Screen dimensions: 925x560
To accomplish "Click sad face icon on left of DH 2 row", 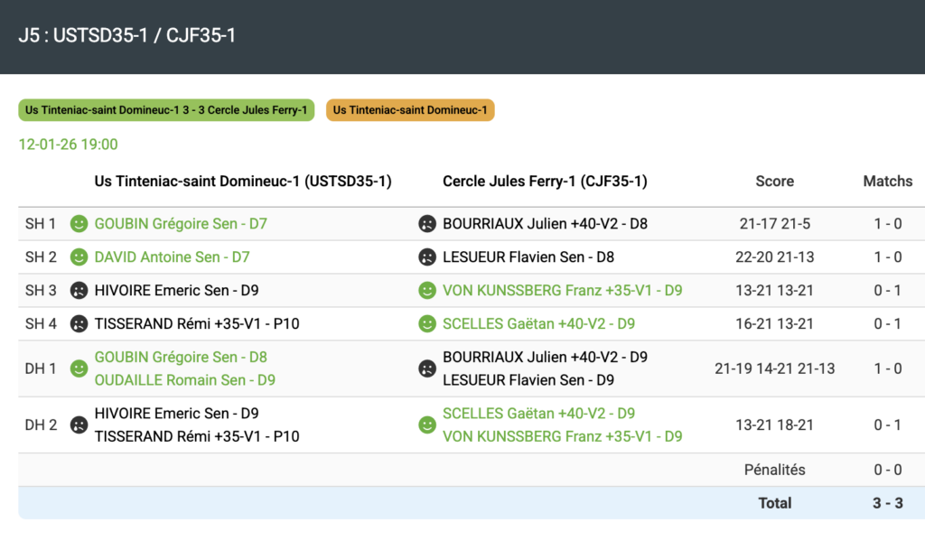I will coord(79,425).
